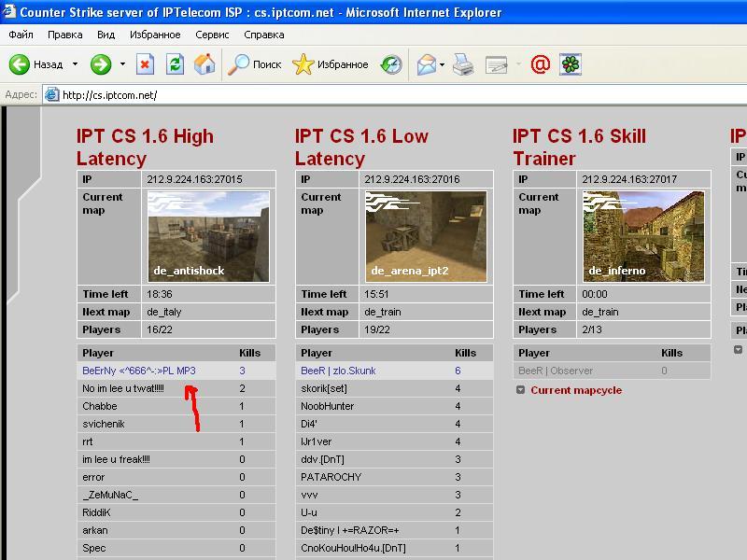Click player Chabbe
The height and width of the screenshot is (560, 747).
click(100, 406)
